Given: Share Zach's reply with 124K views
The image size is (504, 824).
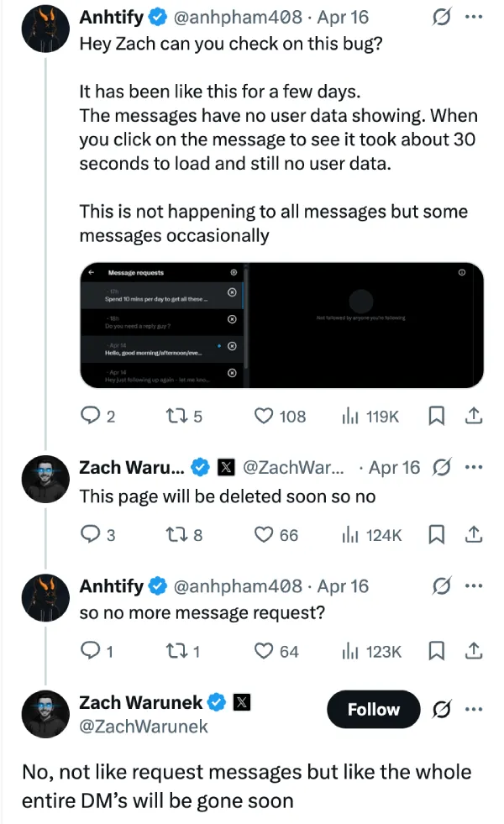Looking at the screenshot, I should pyautogui.click(x=473, y=534).
